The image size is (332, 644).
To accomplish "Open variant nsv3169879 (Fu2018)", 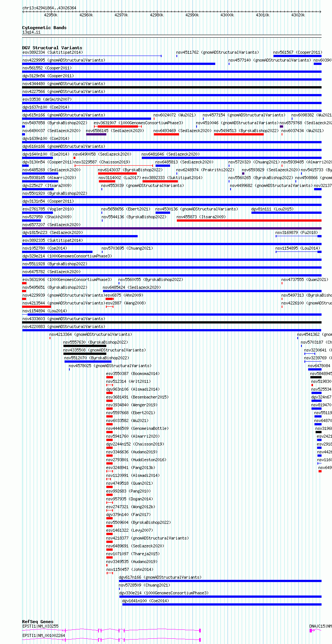I will click(x=297, y=233).
